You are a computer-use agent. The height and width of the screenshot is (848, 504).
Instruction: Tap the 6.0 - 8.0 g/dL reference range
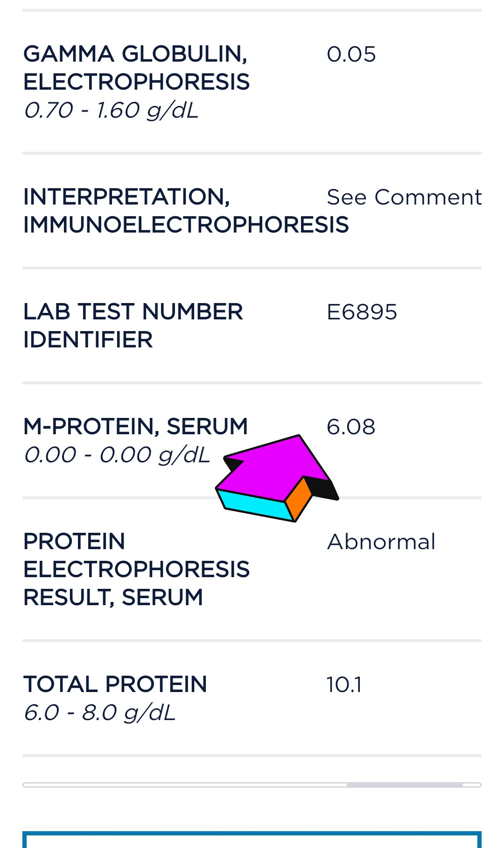(100, 713)
